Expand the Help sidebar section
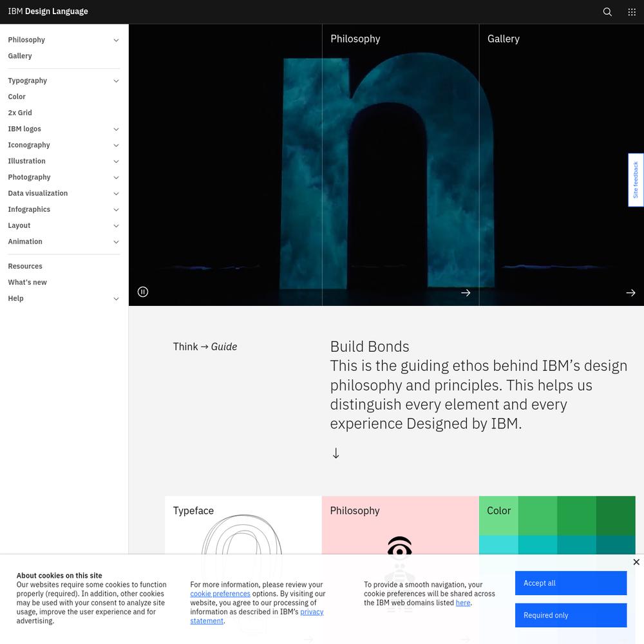This screenshot has width=644, height=644. [116, 299]
